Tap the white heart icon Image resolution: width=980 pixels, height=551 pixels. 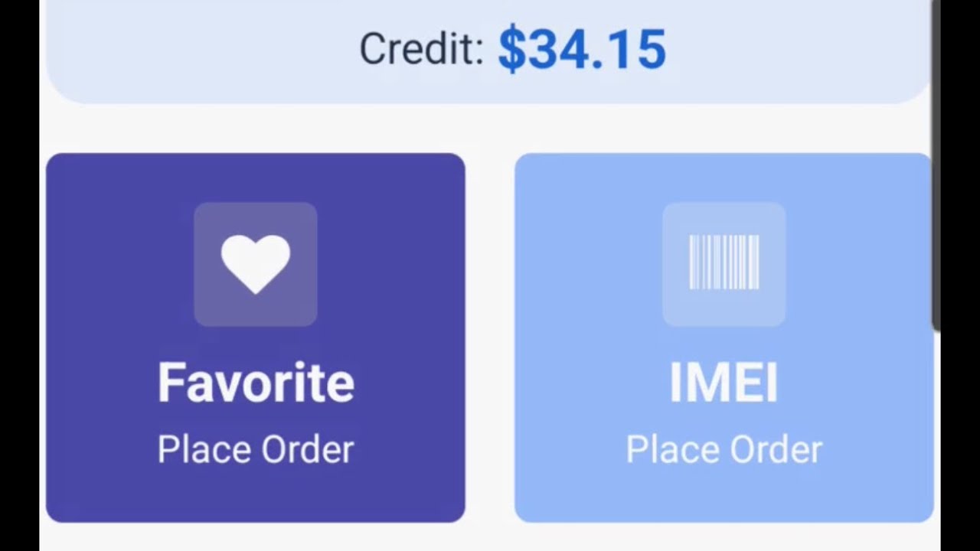tap(255, 263)
